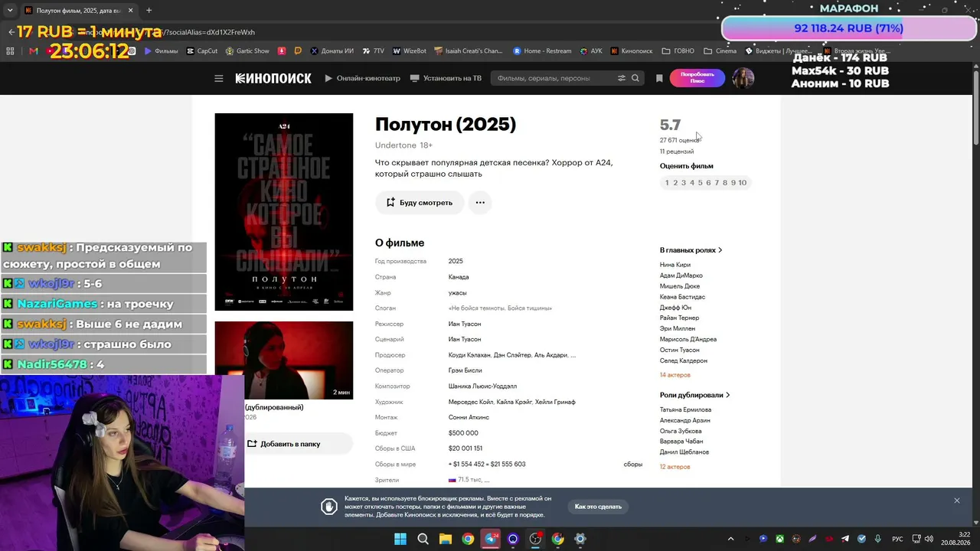Open the Settings gear on the taskbar
Screen dimensions: 980x551
pos(580,539)
